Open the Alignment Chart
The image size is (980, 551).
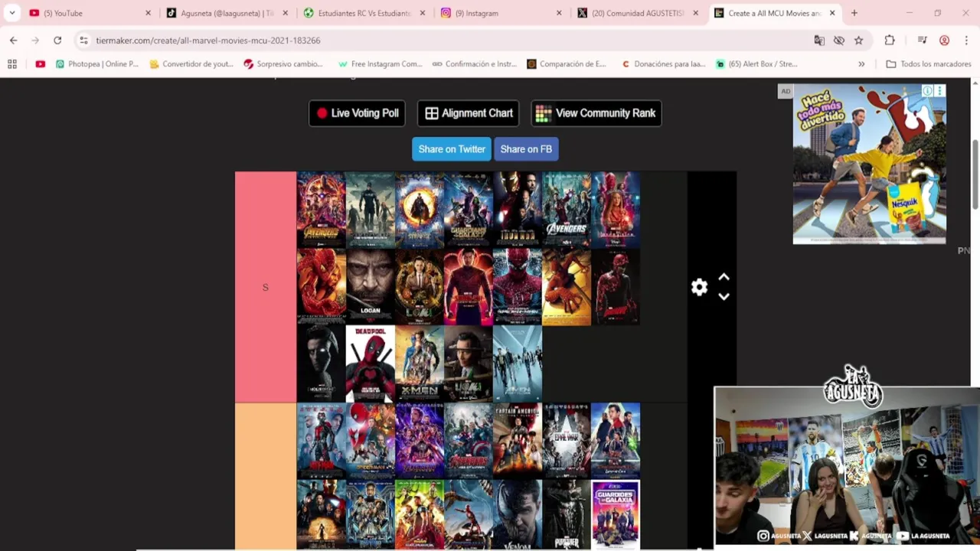pos(469,113)
